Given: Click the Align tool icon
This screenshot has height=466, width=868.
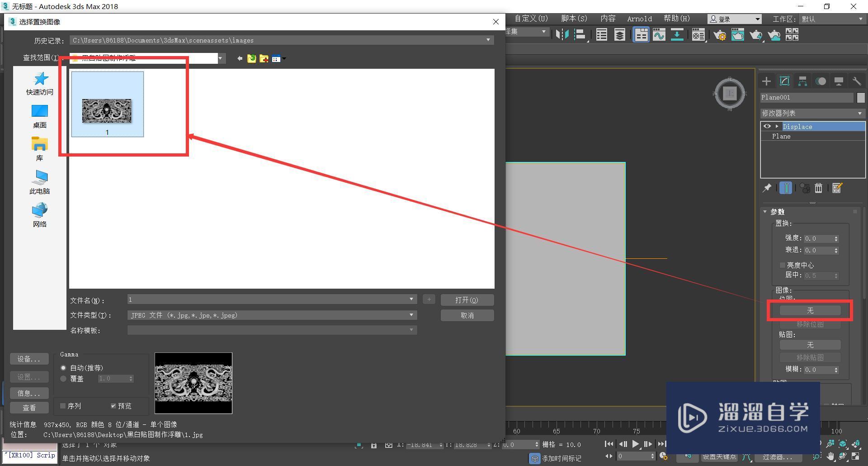Looking at the screenshot, I should [580, 34].
